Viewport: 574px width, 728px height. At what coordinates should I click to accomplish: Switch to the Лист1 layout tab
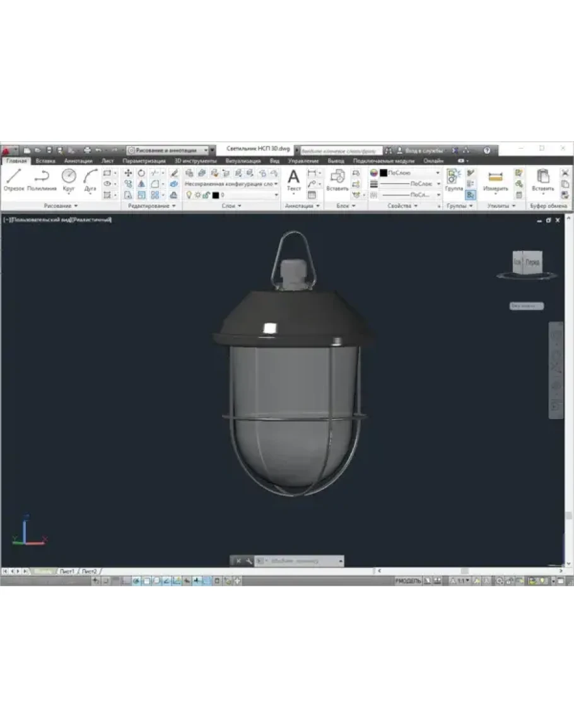point(67,571)
